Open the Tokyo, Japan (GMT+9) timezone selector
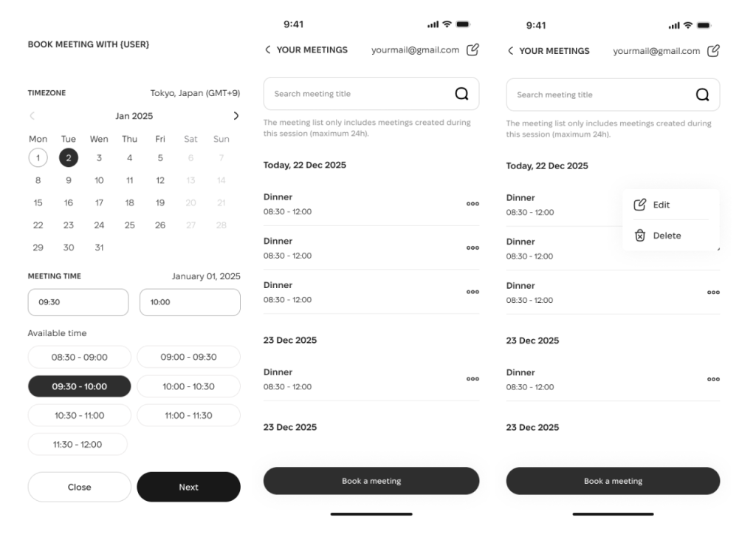Screen dimensions: 756x543 [x=195, y=93]
